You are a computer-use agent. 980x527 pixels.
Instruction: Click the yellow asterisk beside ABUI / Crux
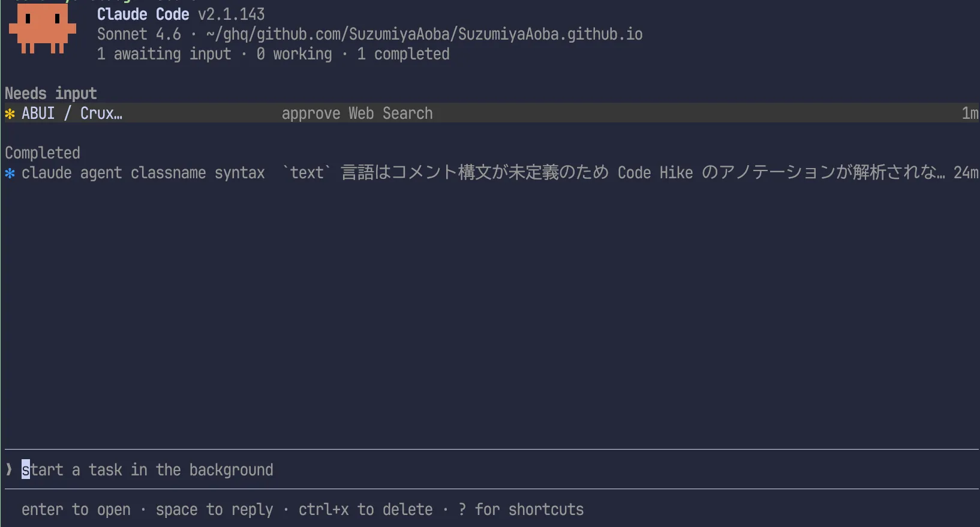pyautogui.click(x=10, y=113)
